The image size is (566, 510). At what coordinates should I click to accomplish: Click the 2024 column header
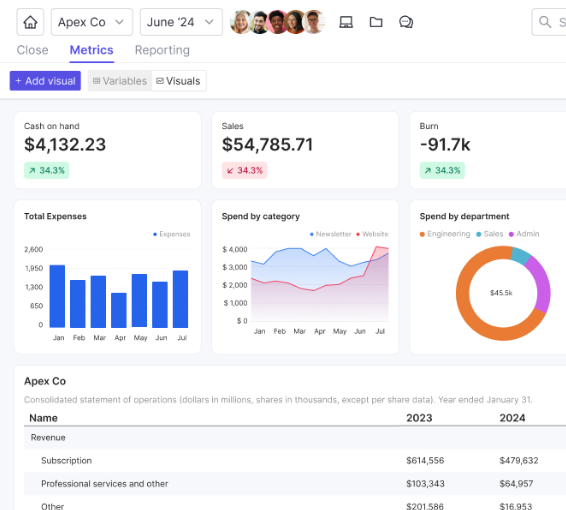tap(512, 418)
